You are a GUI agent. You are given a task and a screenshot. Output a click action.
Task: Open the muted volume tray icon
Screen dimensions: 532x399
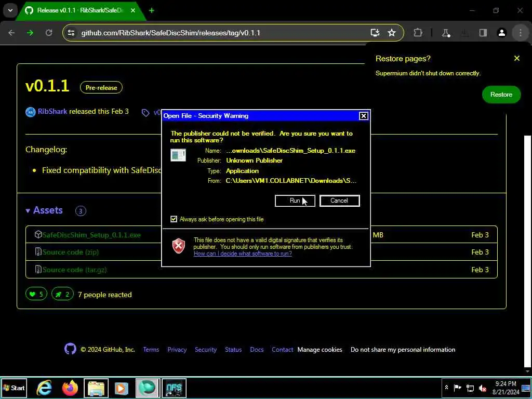[483, 388]
